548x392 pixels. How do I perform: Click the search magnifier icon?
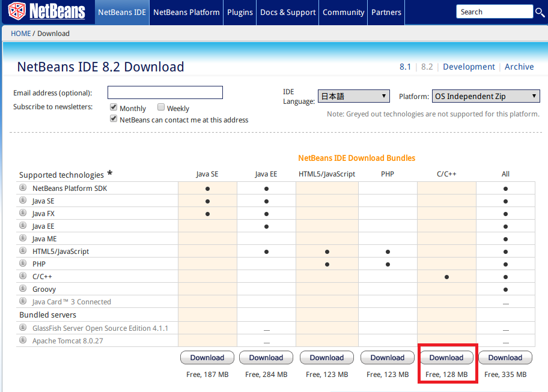(x=540, y=12)
